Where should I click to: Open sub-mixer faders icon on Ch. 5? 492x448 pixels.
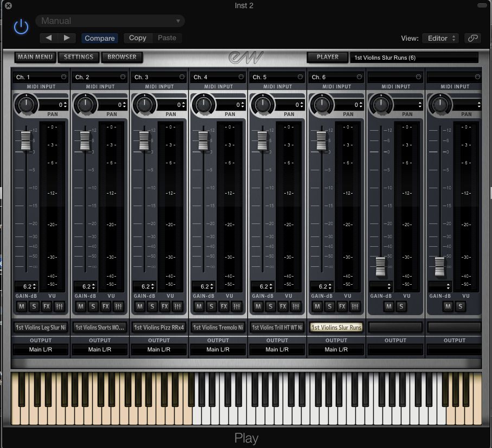tap(296, 306)
